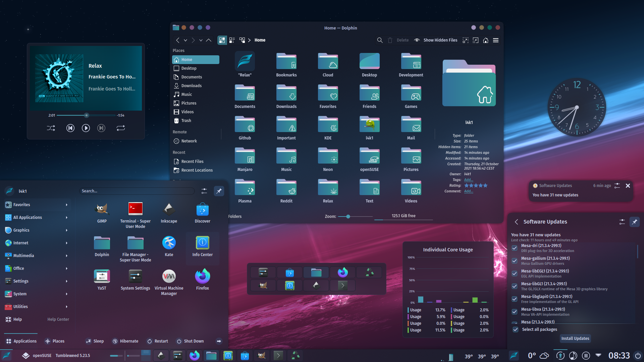Open Dolphin search magnifier
644x362 pixels.
380,40
